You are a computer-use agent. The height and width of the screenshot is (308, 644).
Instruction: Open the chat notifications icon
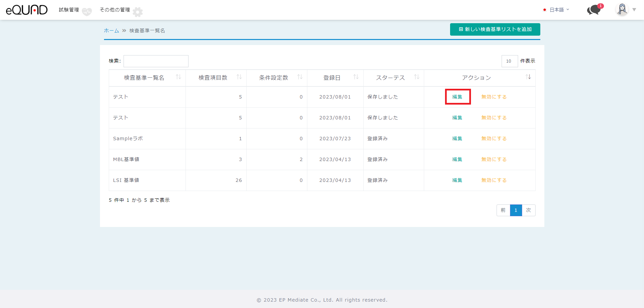click(x=594, y=10)
